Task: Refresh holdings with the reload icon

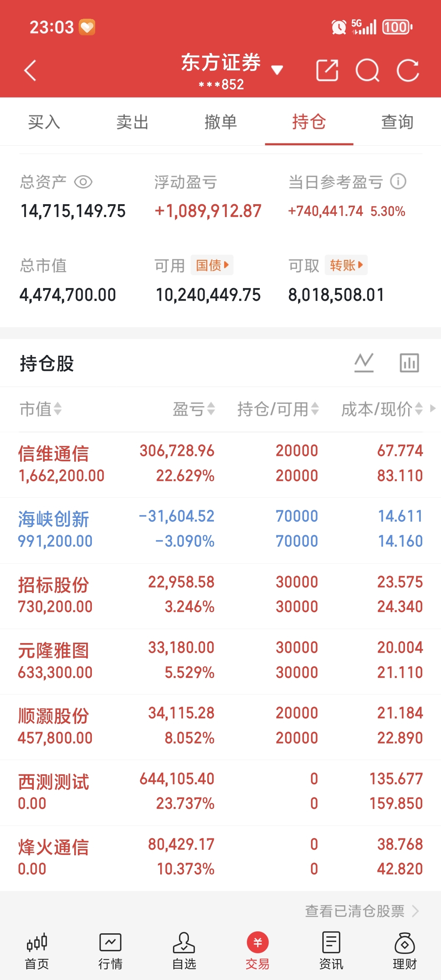Action: pyautogui.click(x=408, y=70)
